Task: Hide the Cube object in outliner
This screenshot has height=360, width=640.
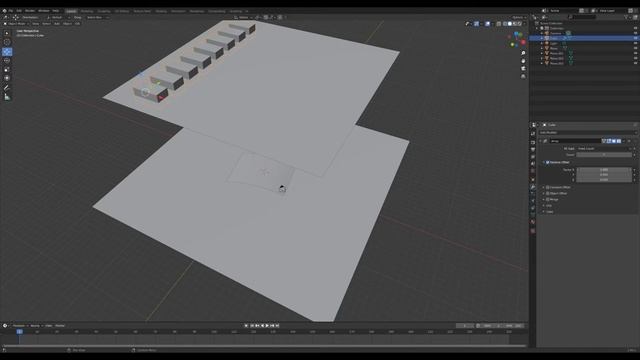Action: 636,38
